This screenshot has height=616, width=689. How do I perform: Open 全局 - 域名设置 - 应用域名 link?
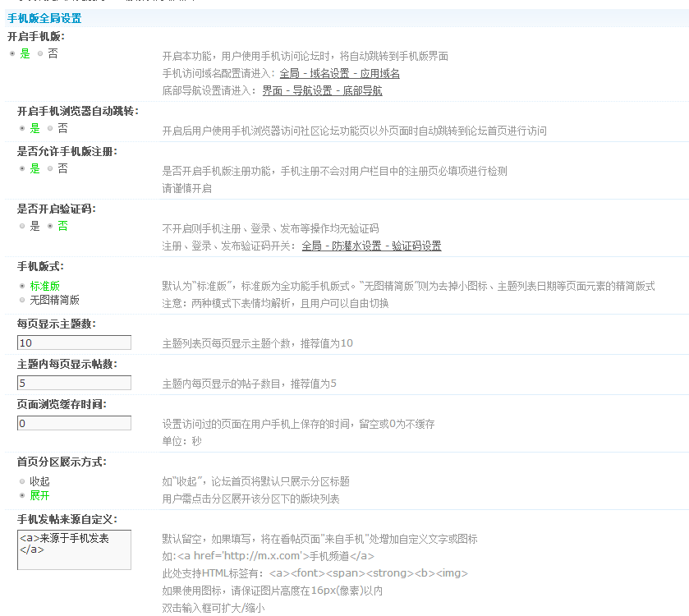pos(340,73)
